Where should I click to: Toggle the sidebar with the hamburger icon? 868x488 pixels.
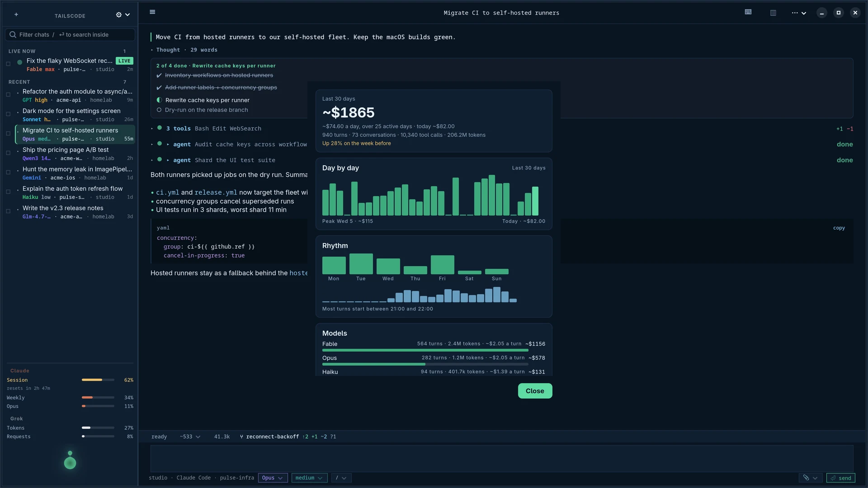click(x=152, y=12)
